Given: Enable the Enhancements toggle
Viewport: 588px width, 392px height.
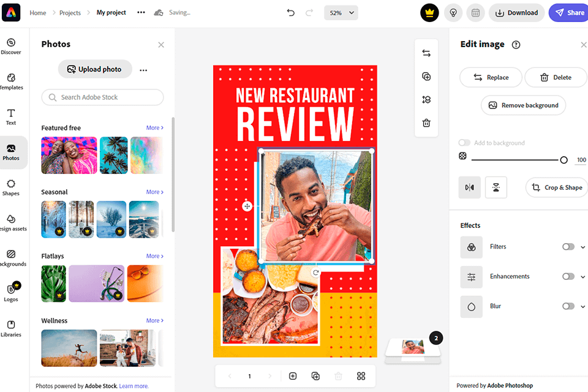Looking at the screenshot, I should point(568,276).
